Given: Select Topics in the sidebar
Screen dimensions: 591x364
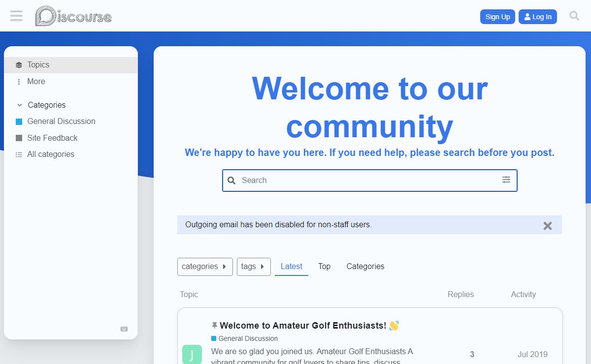Looking at the screenshot, I should pyautogui.click(x=71, y=65).
